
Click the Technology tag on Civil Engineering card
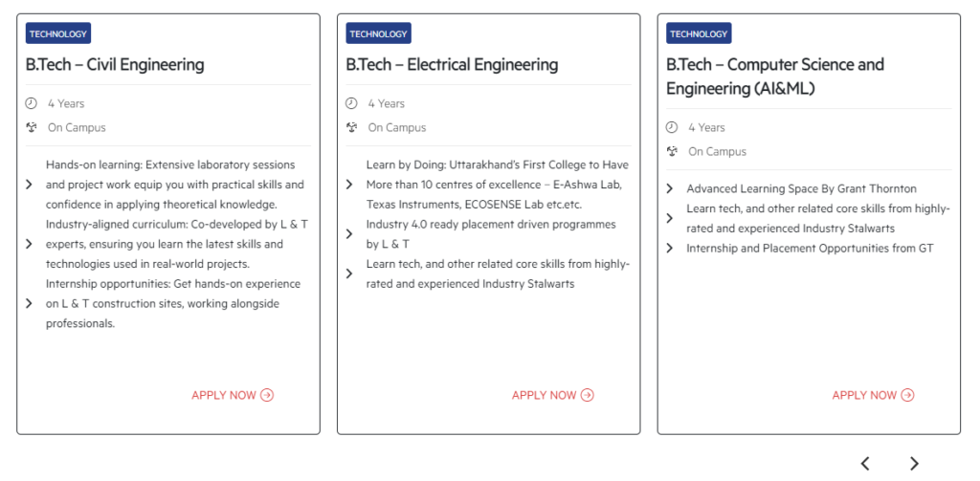[x=58, y=33]
